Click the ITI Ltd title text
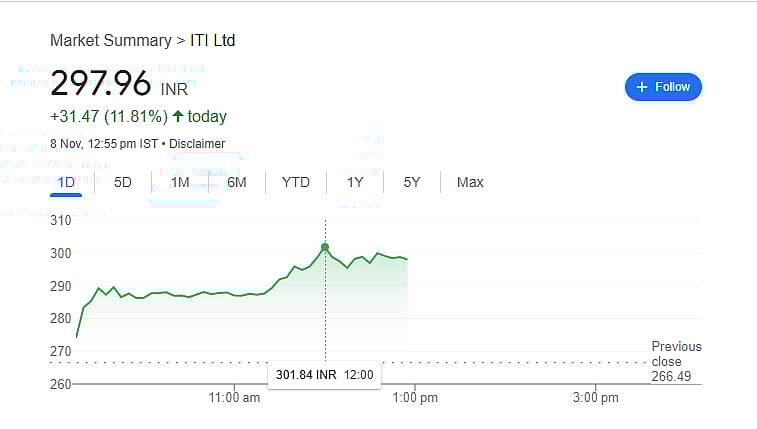Screen dimensions: 757x429 tap(212, 41)
